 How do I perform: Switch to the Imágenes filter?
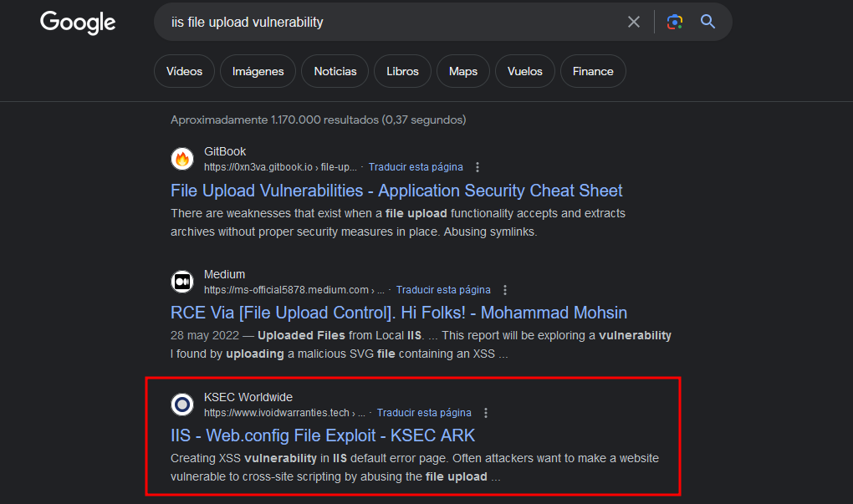(x=258, y=71)
